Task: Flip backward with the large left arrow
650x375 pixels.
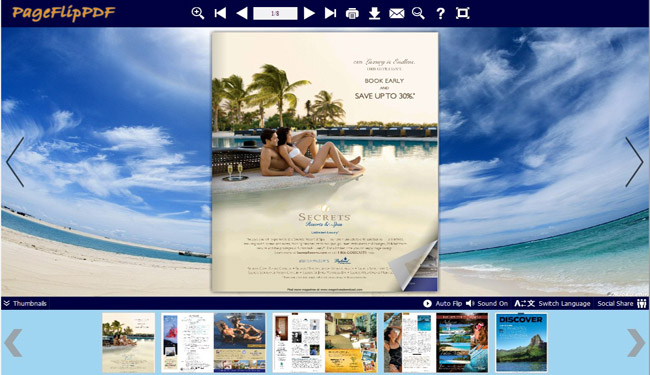Action: [15, 162]
